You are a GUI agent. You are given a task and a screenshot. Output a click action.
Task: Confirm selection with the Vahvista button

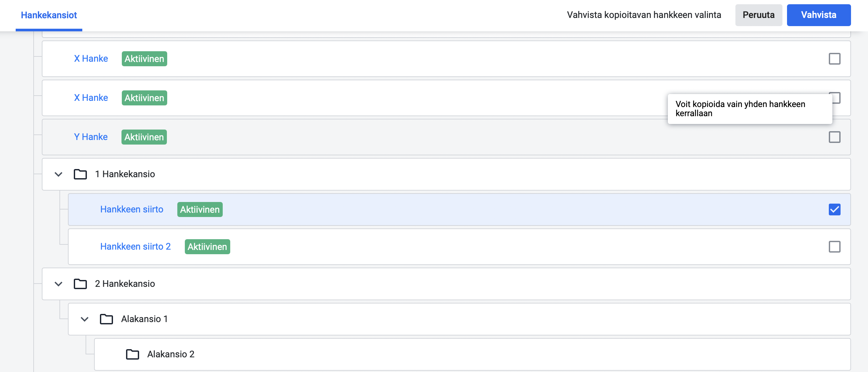pyautogui.click(x=818, y=15)
